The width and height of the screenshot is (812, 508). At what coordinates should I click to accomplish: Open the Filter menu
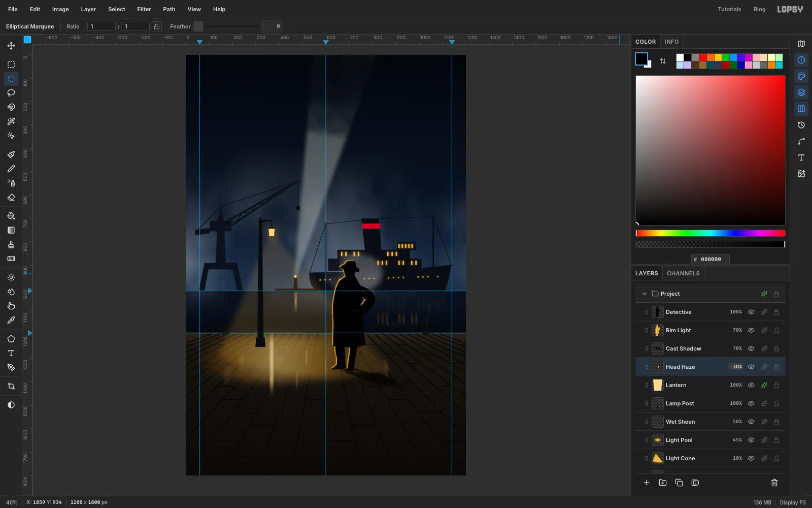tap(144, 9)
